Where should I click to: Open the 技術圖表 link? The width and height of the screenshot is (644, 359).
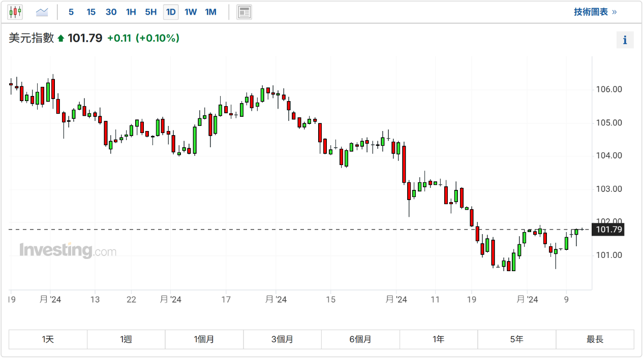click(x=595, y=12)
